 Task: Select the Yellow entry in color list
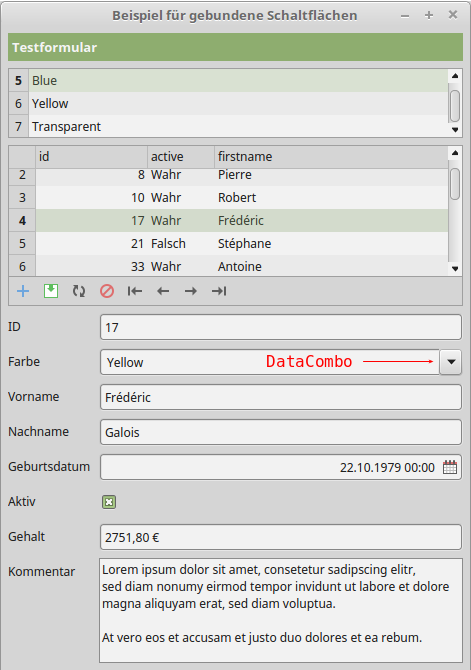[228, 103]
